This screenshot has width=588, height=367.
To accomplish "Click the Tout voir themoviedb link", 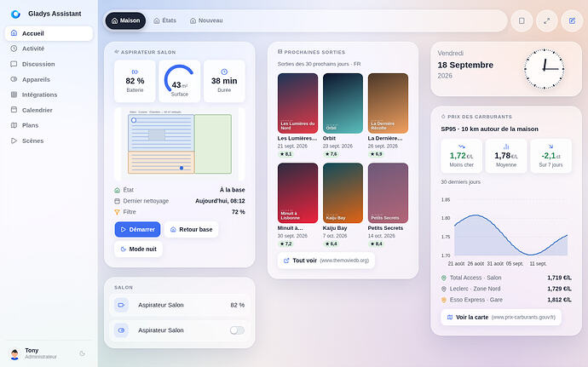I will pyautogui.click(x=326, y=261).
